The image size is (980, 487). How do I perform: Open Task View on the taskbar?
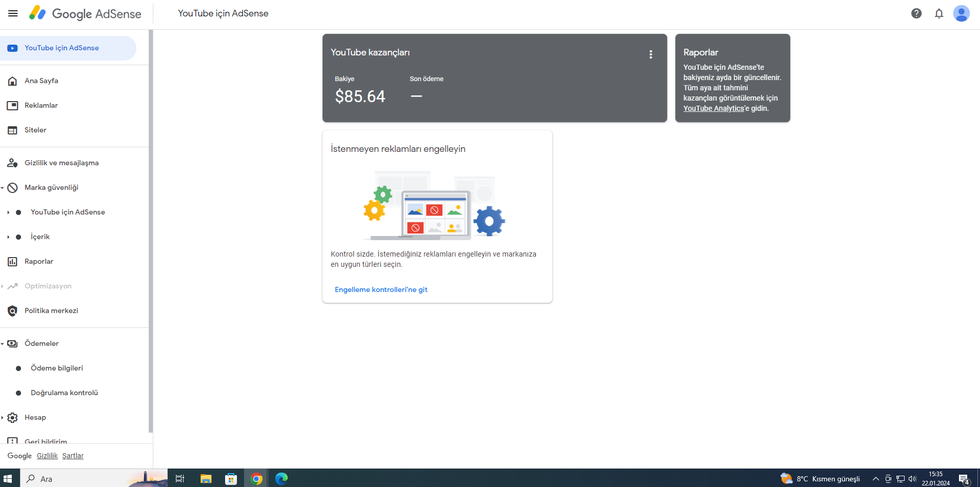pos(180,479)
